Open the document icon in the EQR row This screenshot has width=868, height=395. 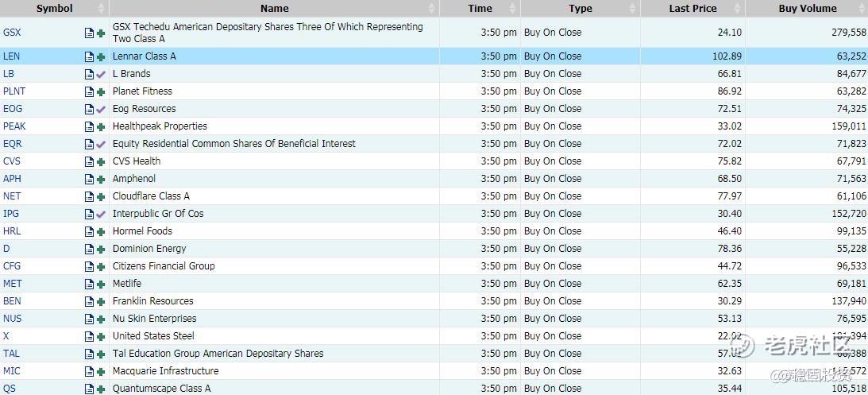pos(89,144)
